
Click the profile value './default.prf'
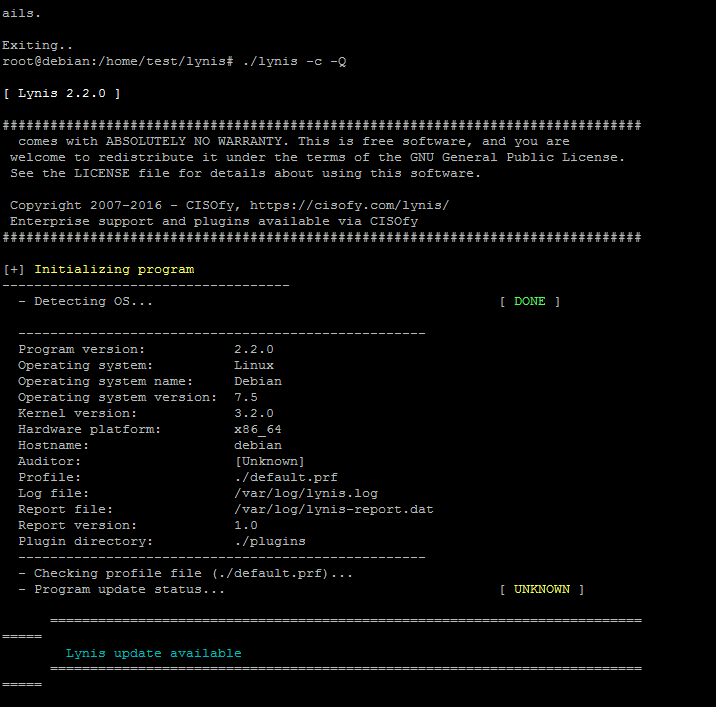tap(286, 477)
